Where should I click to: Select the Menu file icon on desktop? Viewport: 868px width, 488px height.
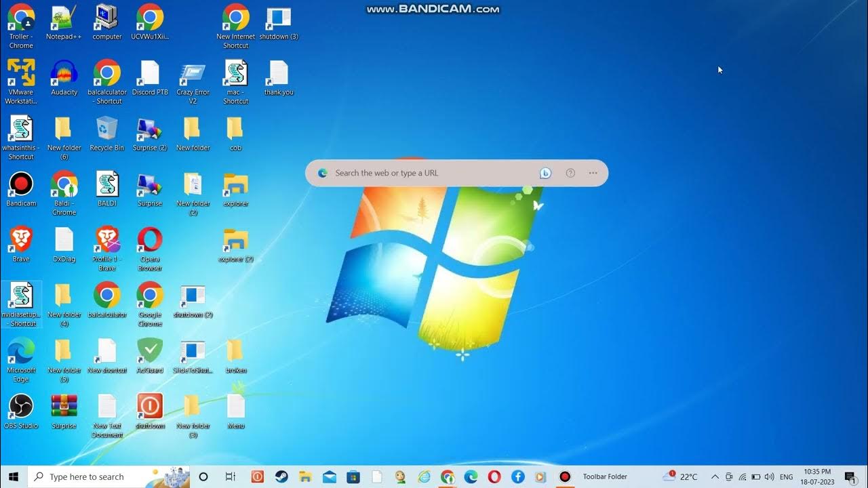[x=235, y=411]
